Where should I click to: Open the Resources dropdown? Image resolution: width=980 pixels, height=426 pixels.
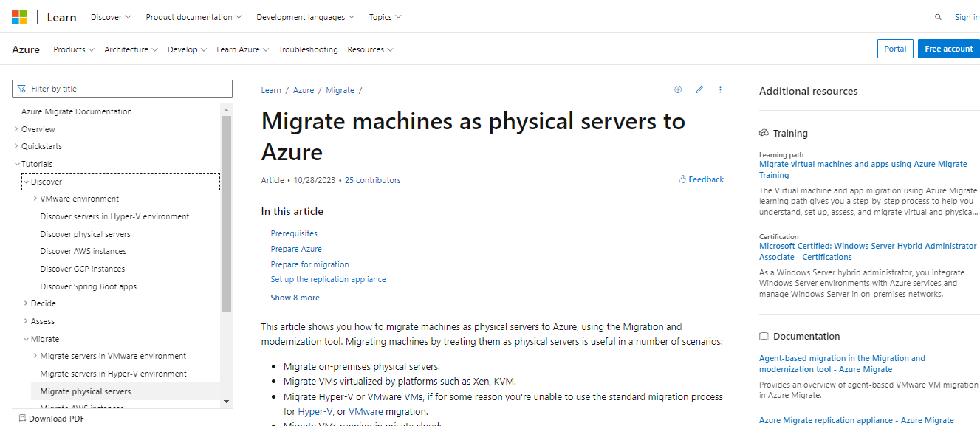coord(370,49)
